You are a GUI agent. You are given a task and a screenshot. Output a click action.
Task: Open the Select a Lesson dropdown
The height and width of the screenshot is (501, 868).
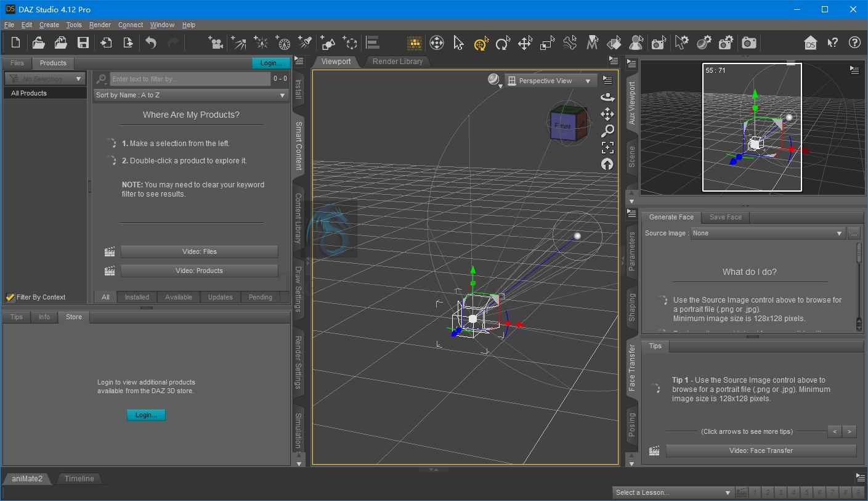pos(673,492)
